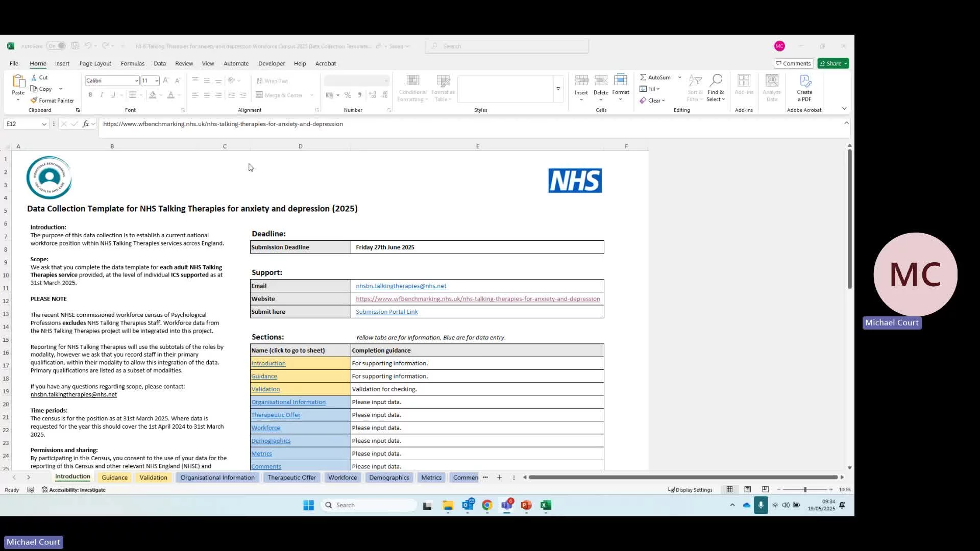Click the Format Cells icon

pos(621,81)
